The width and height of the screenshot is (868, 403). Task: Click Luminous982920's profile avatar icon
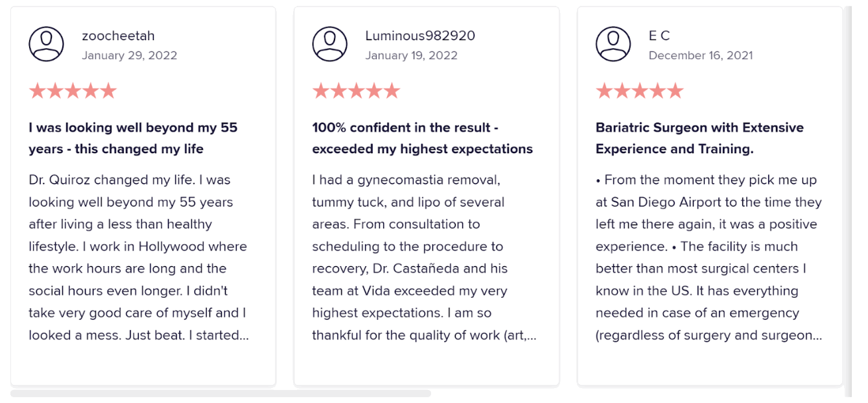[330, 44]
